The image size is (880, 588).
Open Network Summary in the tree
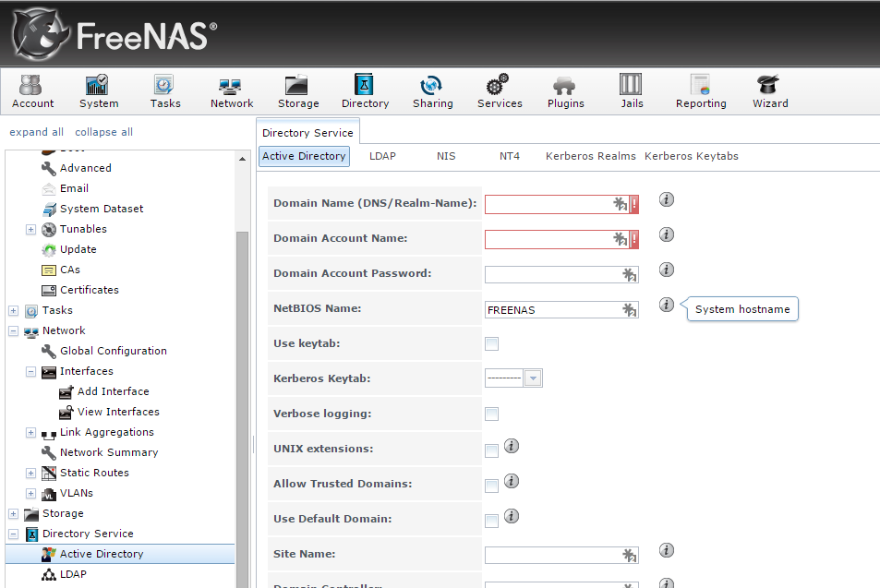click(x=109, y=452)
